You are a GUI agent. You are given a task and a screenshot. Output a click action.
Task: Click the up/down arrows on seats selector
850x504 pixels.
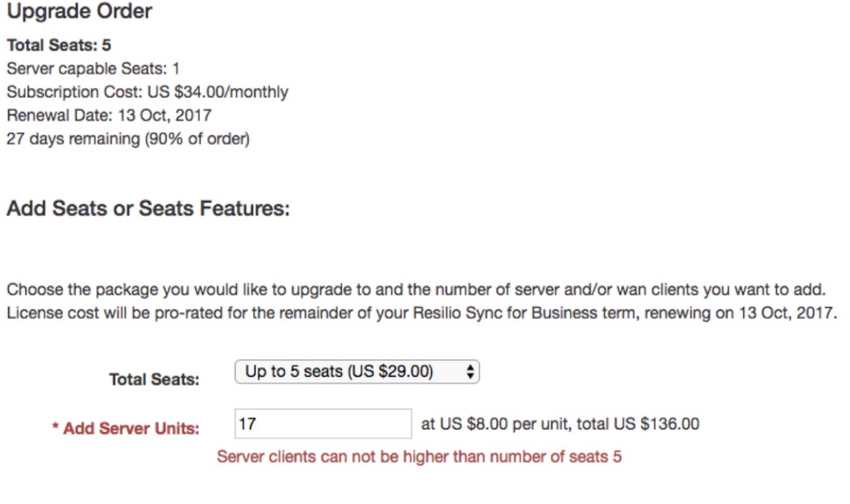[470, 372]
